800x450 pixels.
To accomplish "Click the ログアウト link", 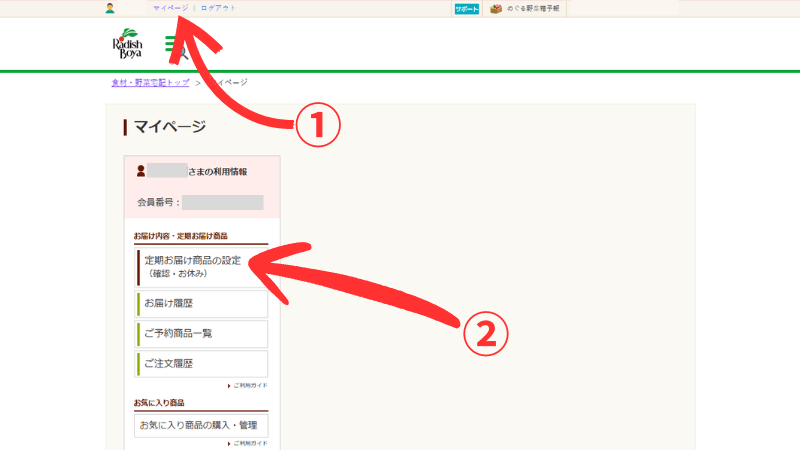I will 218,8.
